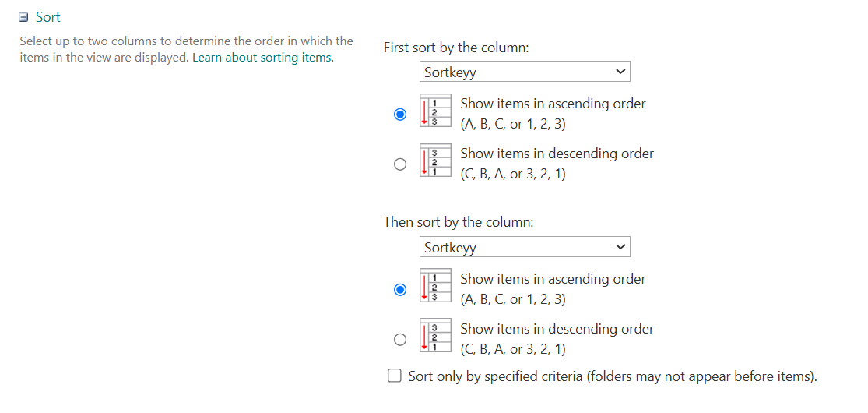
Task: Select ascending radio button under First sort
Action: click(x=399, y=115)
